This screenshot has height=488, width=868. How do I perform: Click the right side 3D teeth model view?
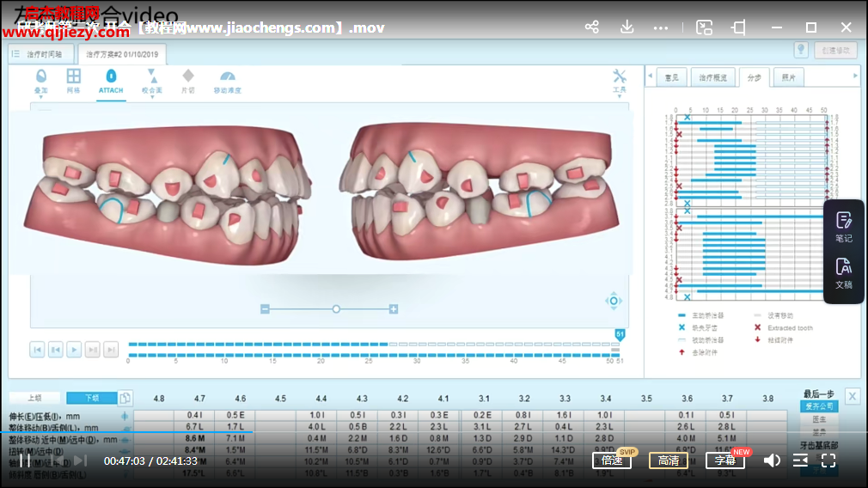coord(480,192)
